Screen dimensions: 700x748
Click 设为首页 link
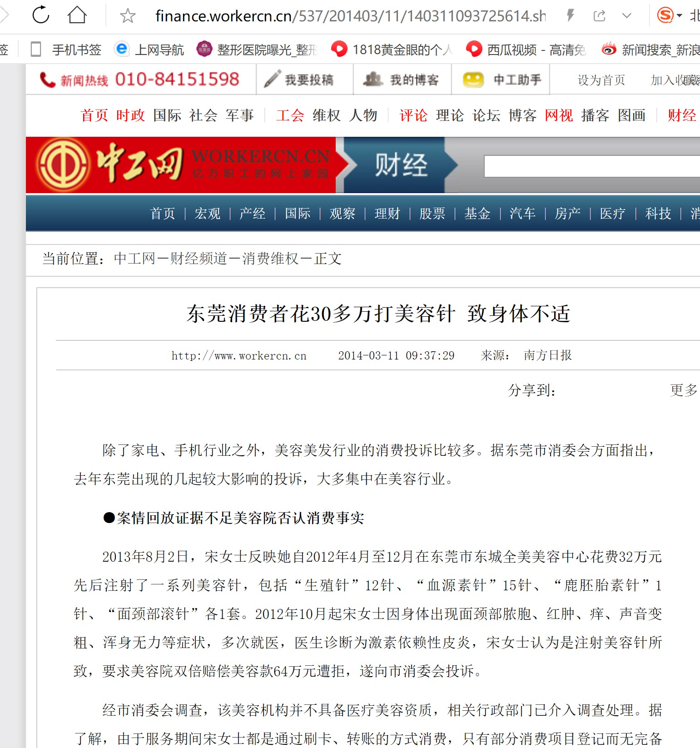point(601,80)
